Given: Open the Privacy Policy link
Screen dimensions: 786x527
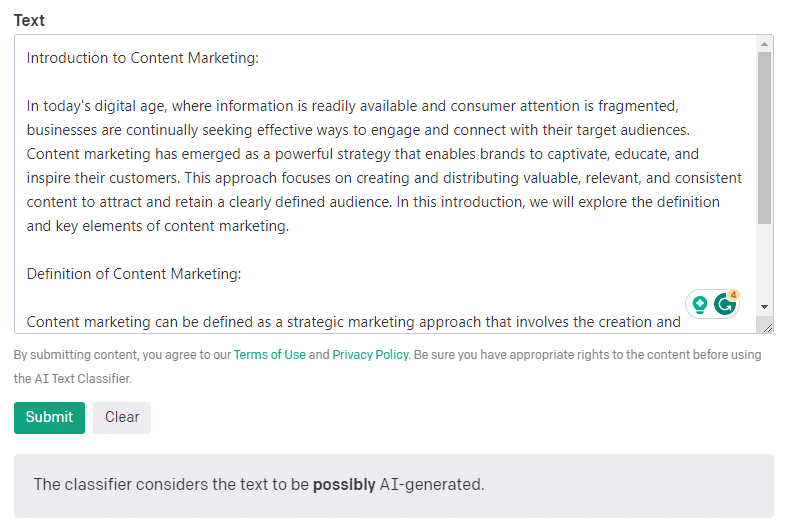Looking at the screenshot, I should [x=370, y=355].
